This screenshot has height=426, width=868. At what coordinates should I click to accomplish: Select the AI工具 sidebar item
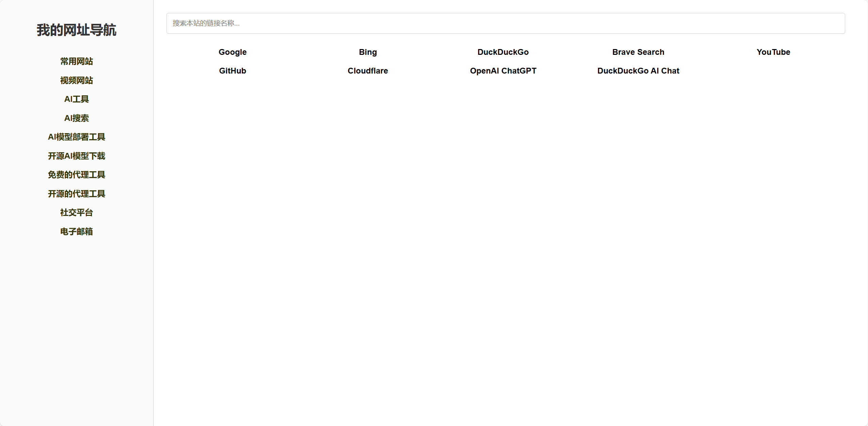pos(77,99)
